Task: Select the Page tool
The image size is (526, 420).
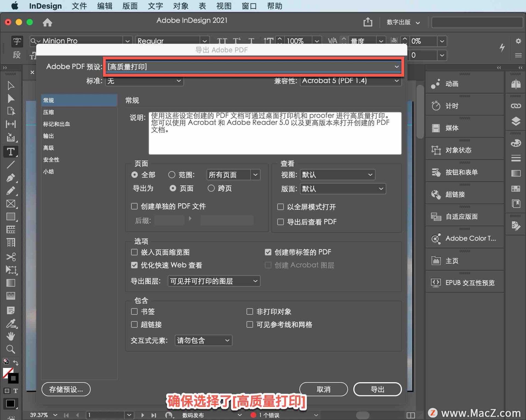Action: tap(11, 111)
